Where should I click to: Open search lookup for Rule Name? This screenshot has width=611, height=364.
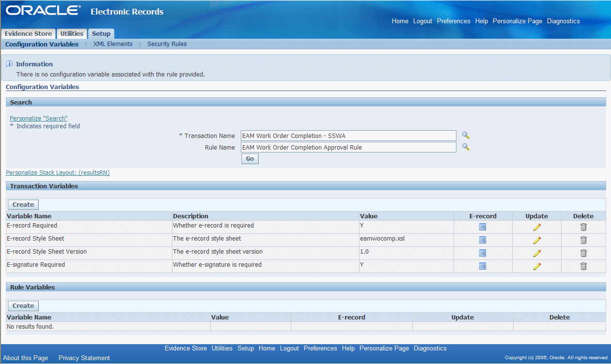tap(466, 147)
